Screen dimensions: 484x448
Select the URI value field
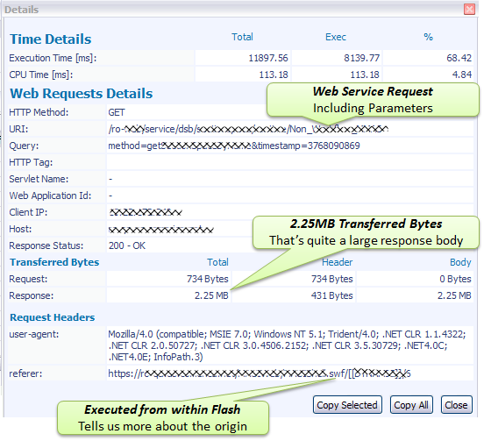click(x=290, y=129)
